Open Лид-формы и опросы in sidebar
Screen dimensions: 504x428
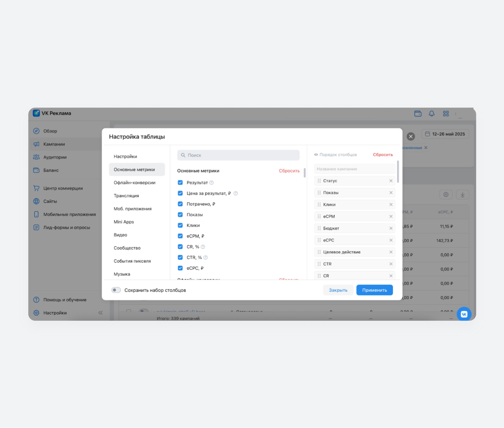tap(67, 227)
